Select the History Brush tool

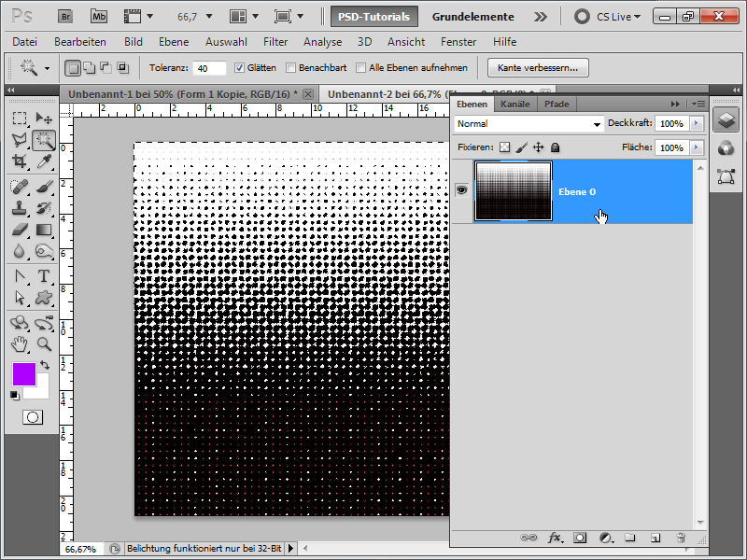click(44, 208)
